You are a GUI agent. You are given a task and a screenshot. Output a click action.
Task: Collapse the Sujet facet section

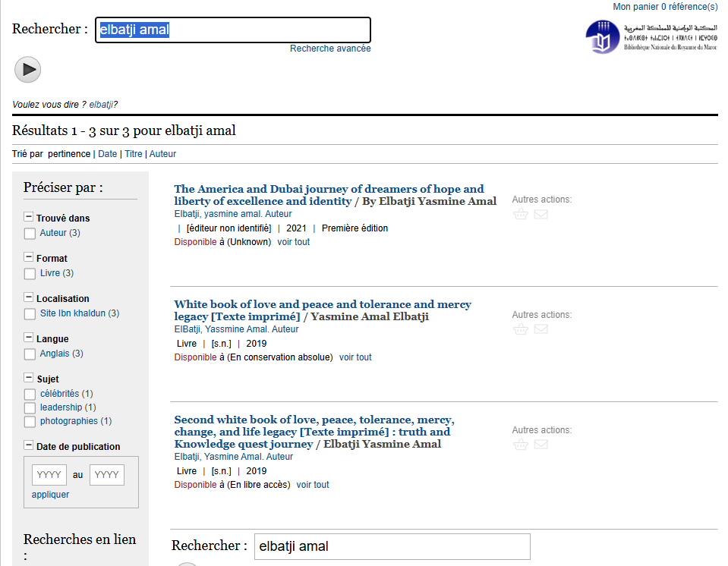(29, 378)
